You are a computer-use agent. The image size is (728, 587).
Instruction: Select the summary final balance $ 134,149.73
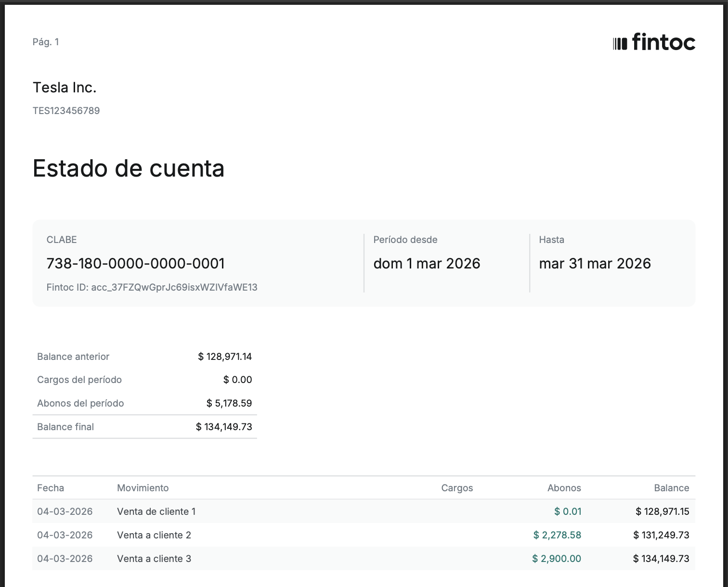point(224,427)
